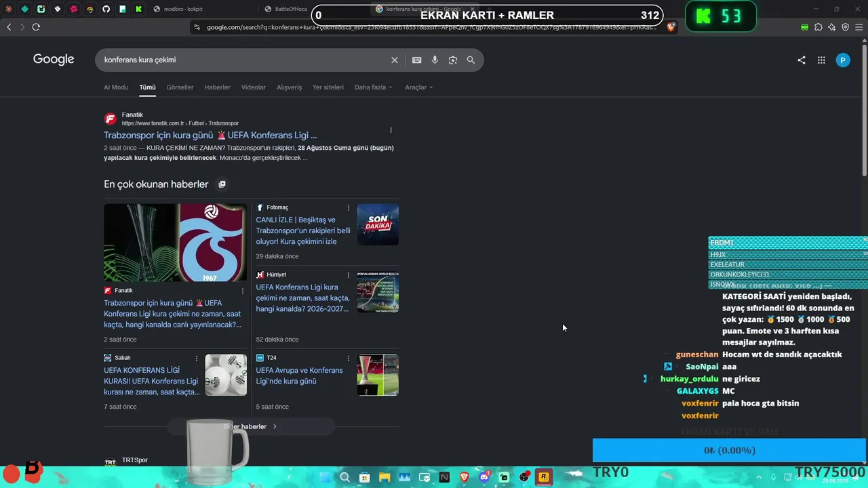Open the Google account avatar P
The width and height of the screenshot is (868, 488).
843,60
